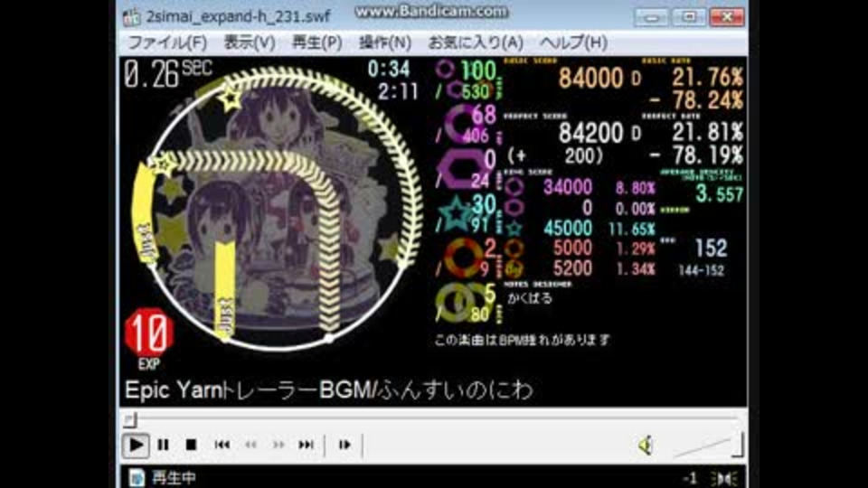Screen dimensions: 868x488
Task: Click the pink hold note hexagon icon
Action: (463, 169)
